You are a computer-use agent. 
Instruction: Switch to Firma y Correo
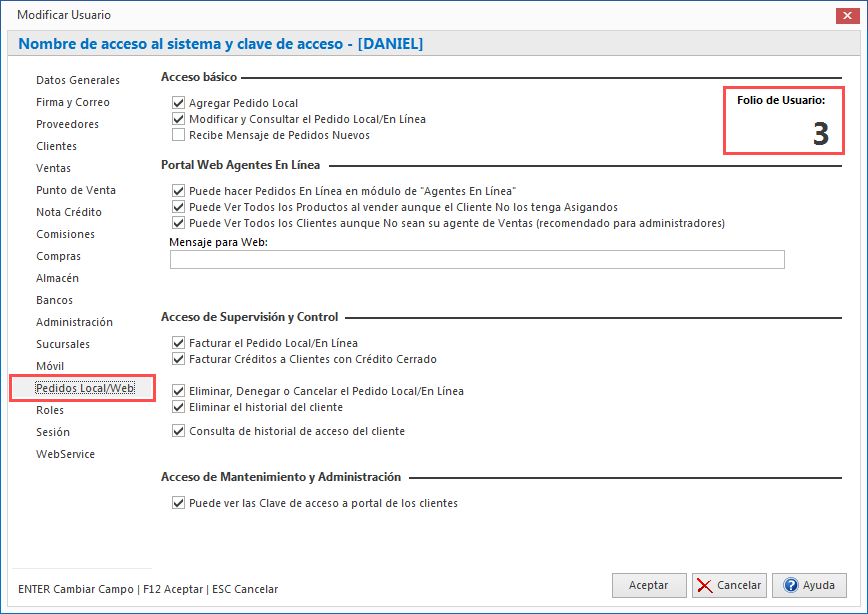click(72, 102)
